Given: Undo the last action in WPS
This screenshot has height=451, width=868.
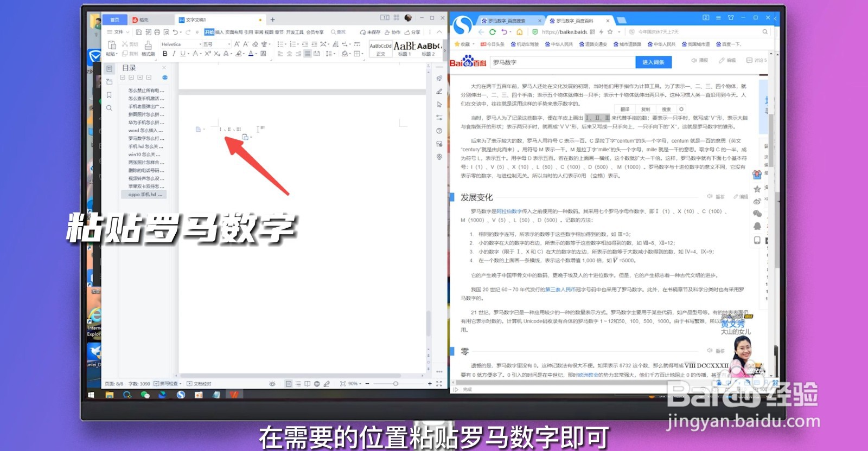Looking at the screenshot, I should [x=175, y=32].
